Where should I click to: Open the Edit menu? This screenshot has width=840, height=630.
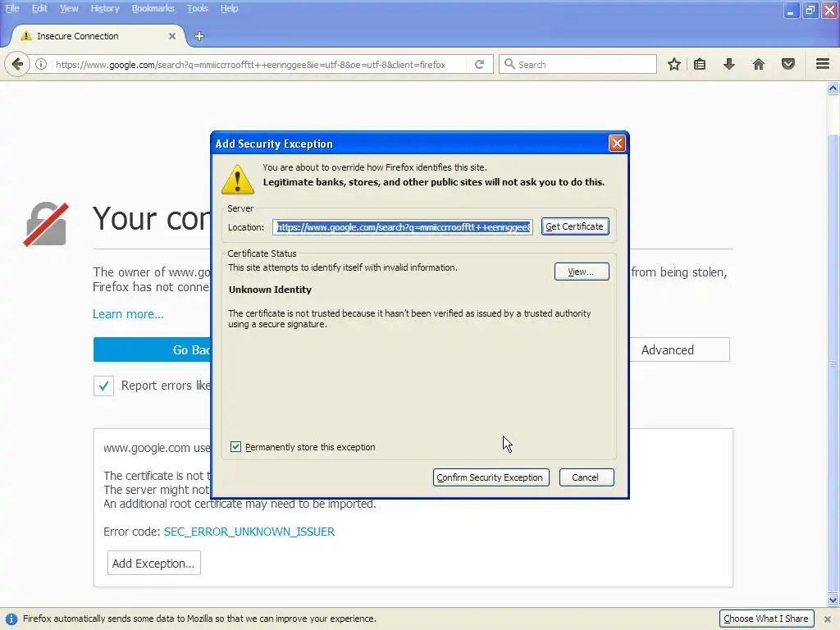click(39, 8)
